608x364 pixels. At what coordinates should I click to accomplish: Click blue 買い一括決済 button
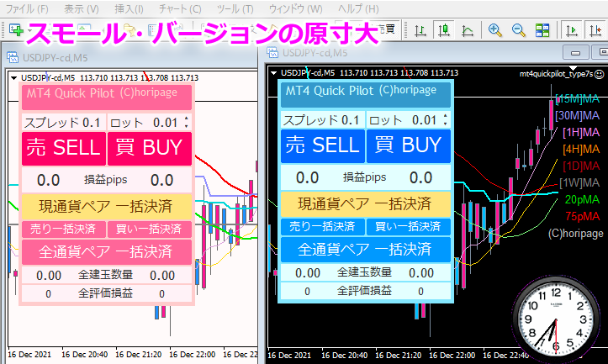(x=409, y=227)
